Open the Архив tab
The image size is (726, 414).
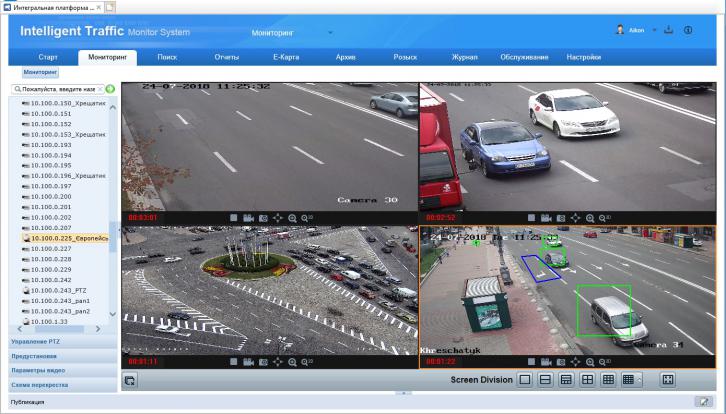coord(344,57)
